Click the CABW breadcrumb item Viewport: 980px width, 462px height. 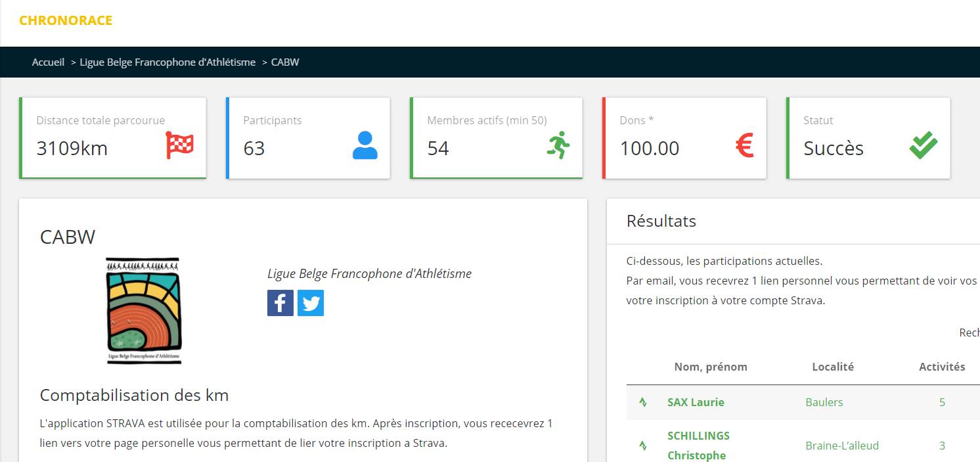(285, 62)
